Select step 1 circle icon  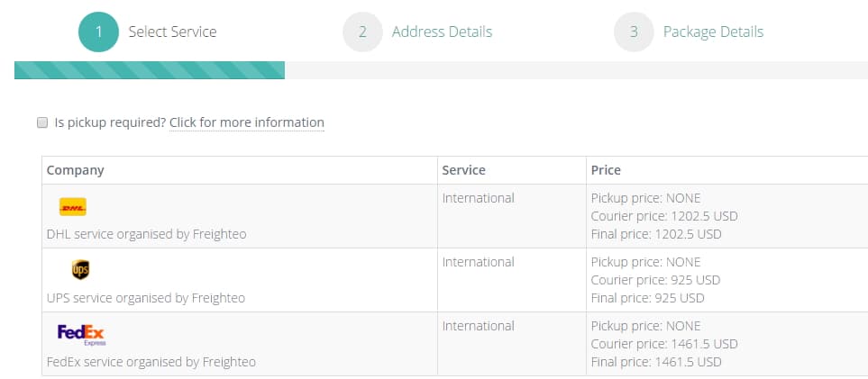pos(98,32)
